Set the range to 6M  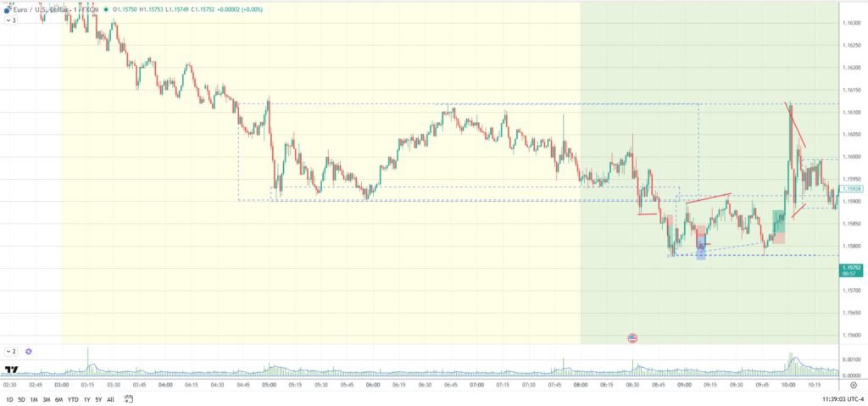(x=58, y=399)
